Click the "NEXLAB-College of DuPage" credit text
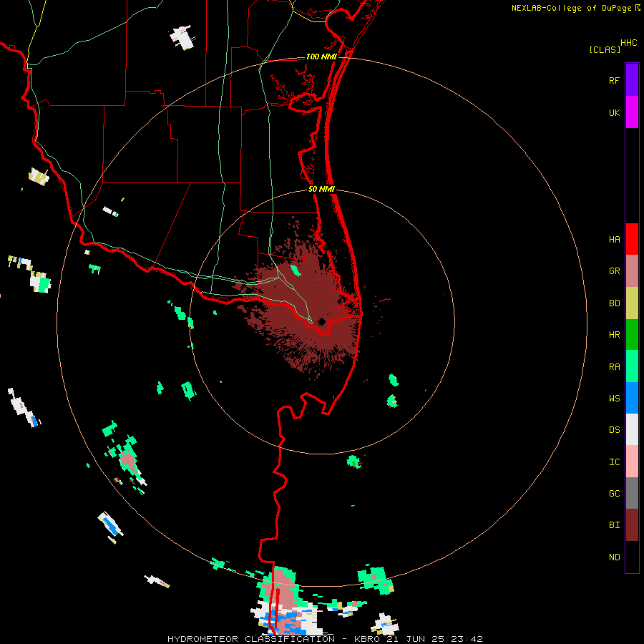644x644 pixels. pos(571,8)
